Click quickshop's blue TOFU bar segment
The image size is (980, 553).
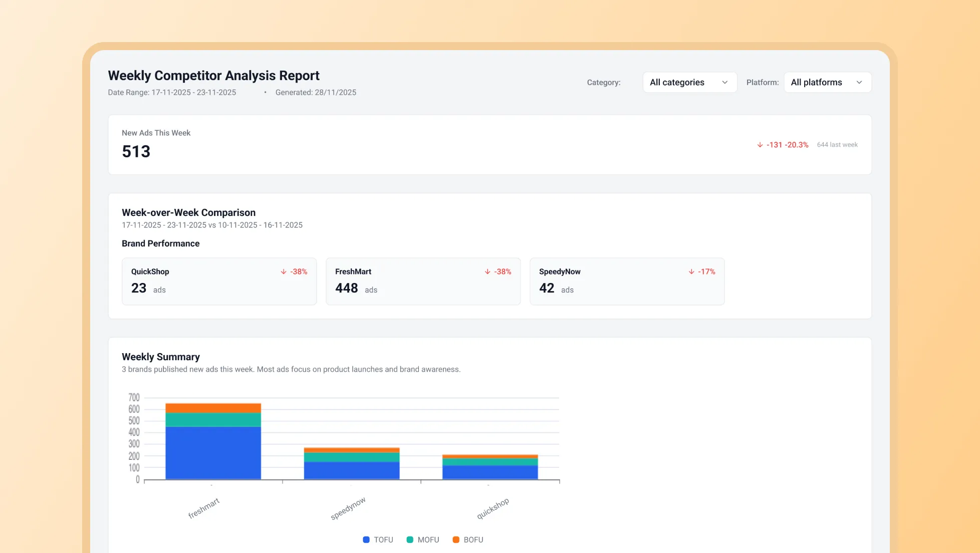pos(490,472)
